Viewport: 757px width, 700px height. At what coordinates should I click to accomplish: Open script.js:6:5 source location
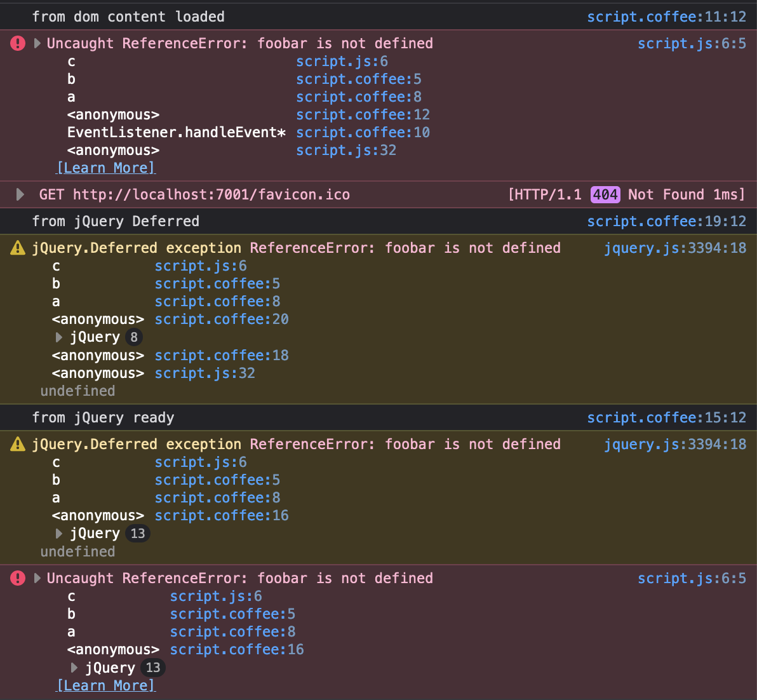click(692, 43)
